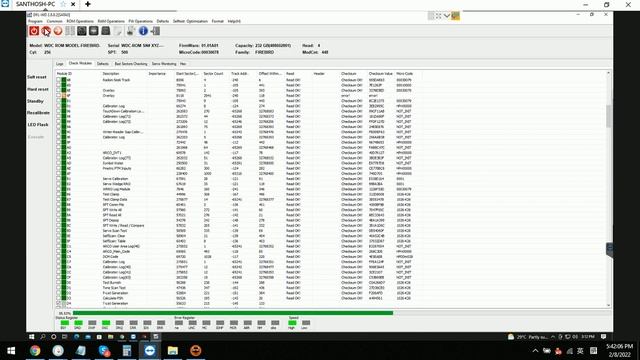Screen dimensions: 640x360
Task: Switch to the Servo Monitoring tab
Action: 164,64
